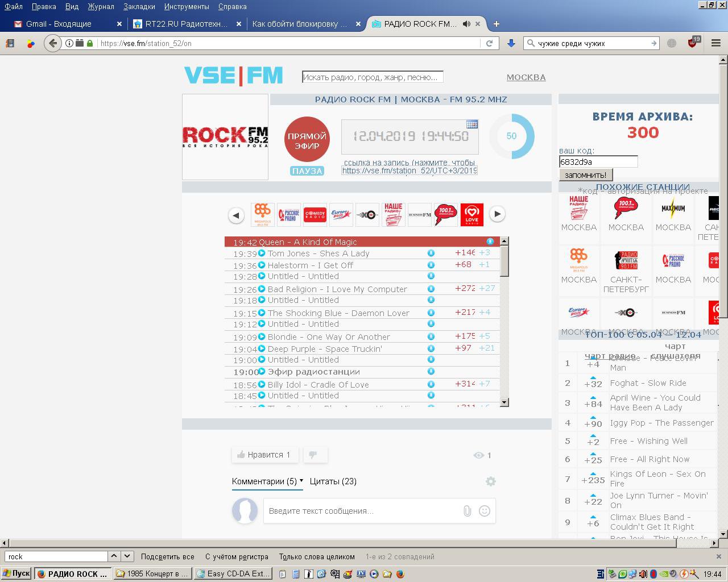Download the Deep Purple - Space Truckin' track
The height and width of the screenshot is (582, 728).
(431, 348)
